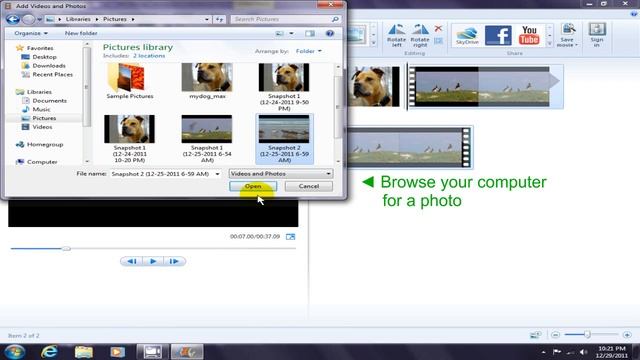Image resolution: width=640 pixels, height=360 pixels.
Task: Select Downloads under Favorites
Action: (x=49, y=66)
